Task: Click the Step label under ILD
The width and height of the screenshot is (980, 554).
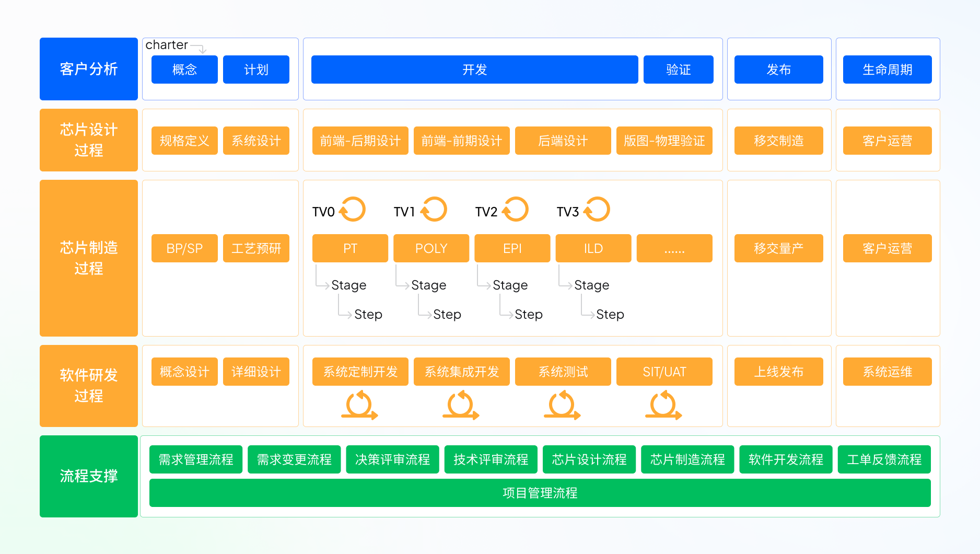Action: click(x=610, y=314)
